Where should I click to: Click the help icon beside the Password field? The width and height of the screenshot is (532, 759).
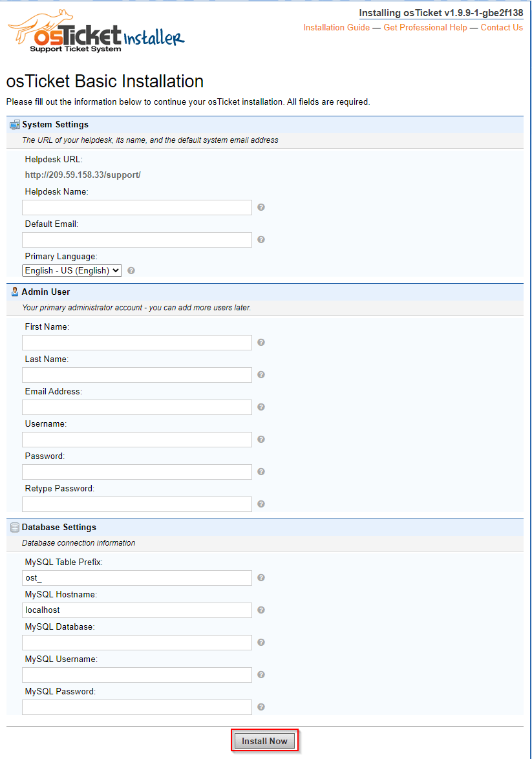[261, 471]
